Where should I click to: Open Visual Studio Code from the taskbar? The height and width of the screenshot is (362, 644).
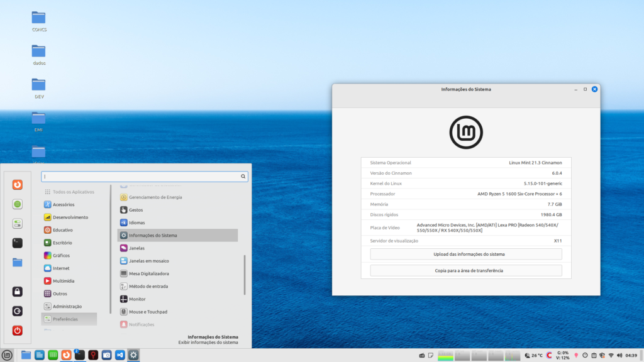pyautogui.click(x=120, y=355)
